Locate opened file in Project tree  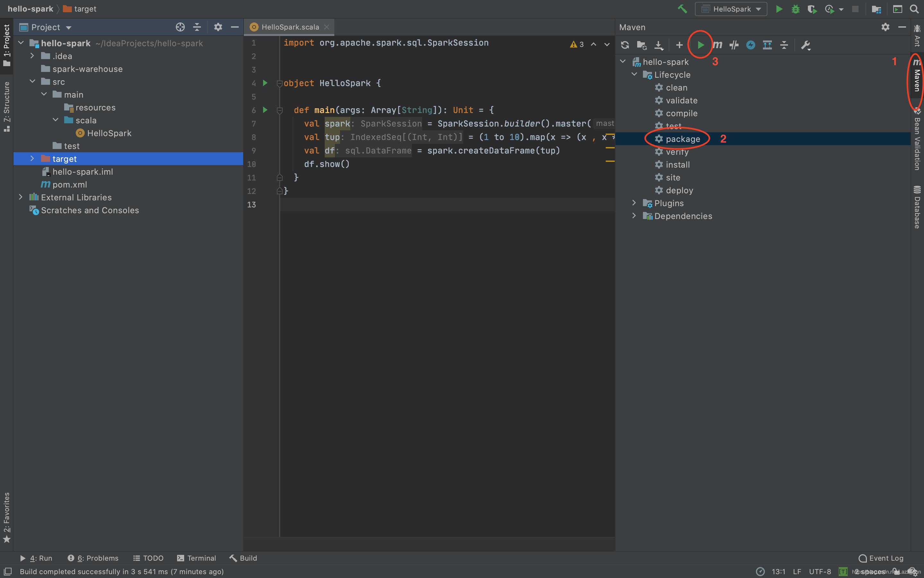[x=180, y=27]
